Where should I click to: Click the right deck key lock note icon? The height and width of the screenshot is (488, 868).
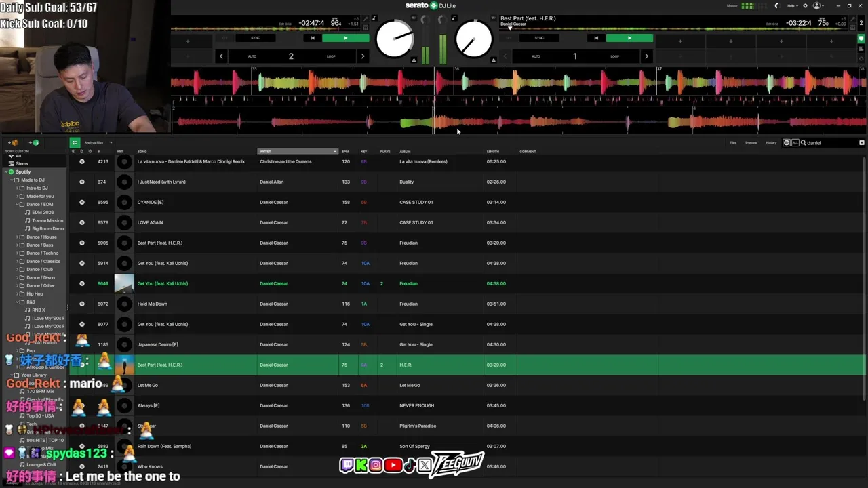[454, 18]
